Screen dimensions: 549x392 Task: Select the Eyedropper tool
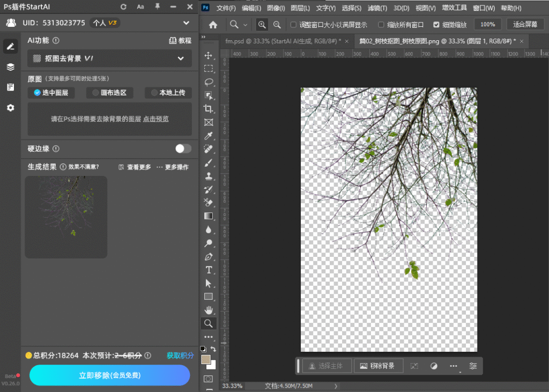pos(209,136)
